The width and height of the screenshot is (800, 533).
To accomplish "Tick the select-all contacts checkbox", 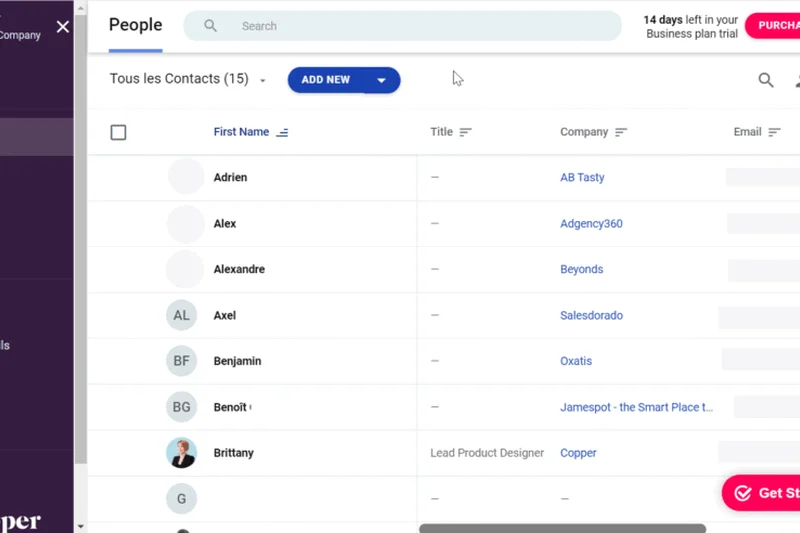I will 118,132.
